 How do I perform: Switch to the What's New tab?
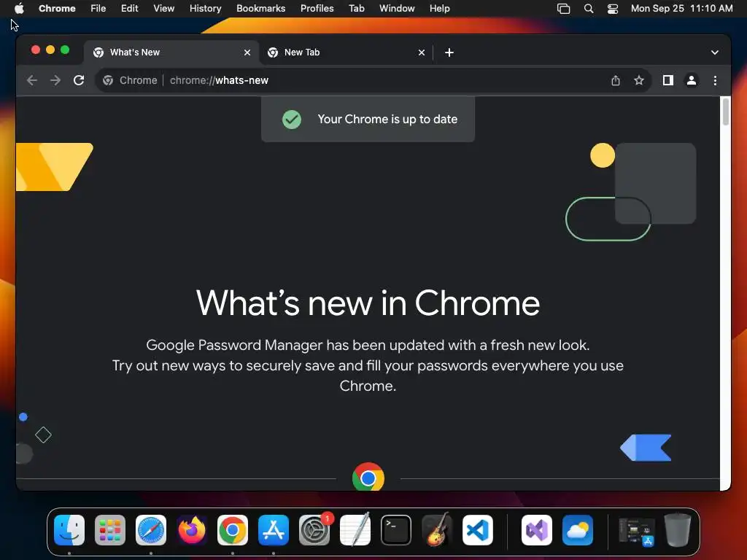point(171,52)
